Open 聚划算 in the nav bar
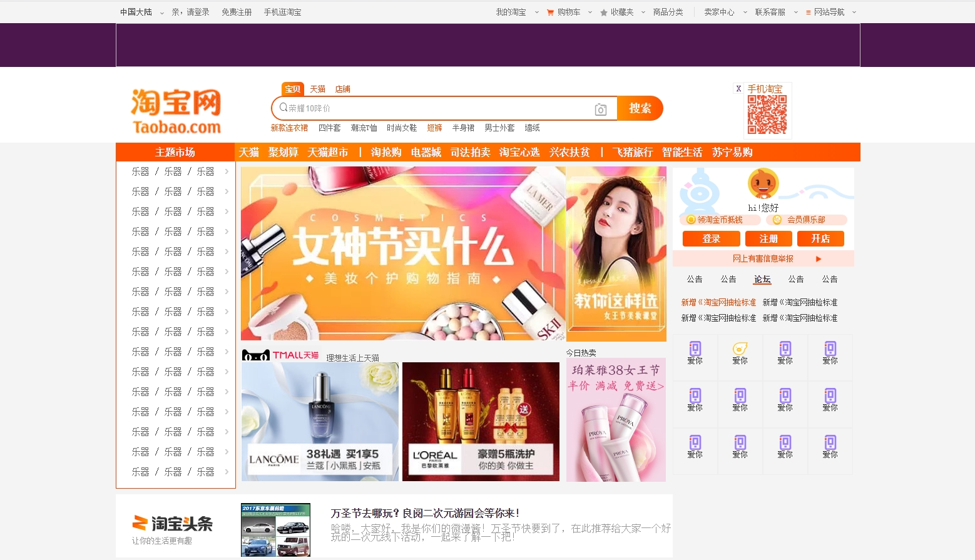This screenshot has width=975, height=560. pos(283,152)
